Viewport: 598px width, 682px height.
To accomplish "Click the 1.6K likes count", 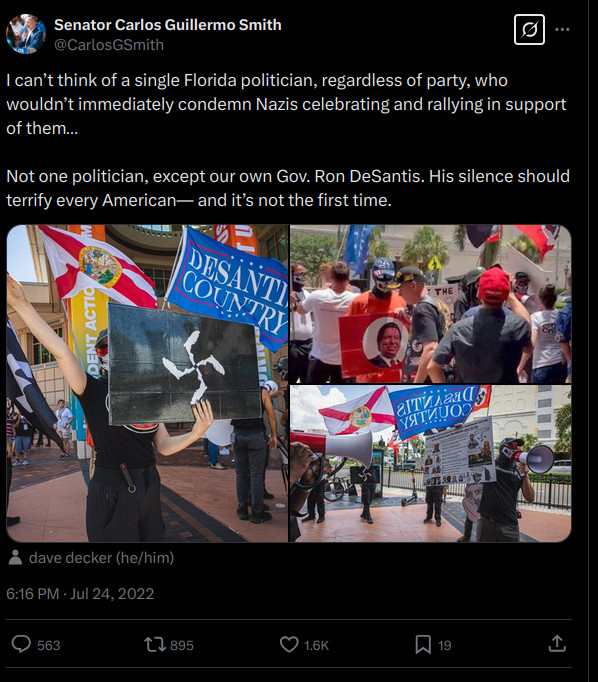I will point(316,645).
